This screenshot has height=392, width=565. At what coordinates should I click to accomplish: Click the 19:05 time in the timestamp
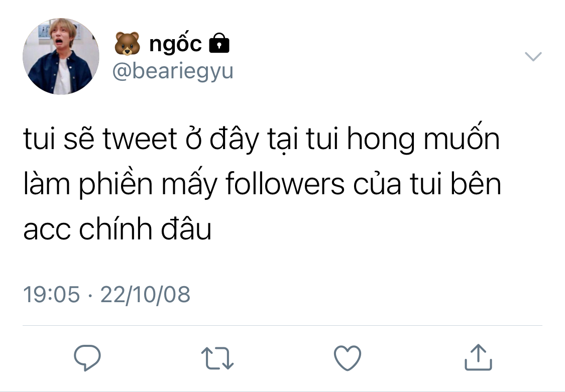51,295
